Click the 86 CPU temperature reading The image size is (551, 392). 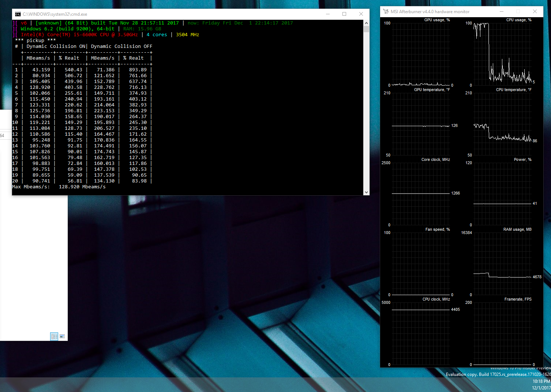tap(535, 141)
